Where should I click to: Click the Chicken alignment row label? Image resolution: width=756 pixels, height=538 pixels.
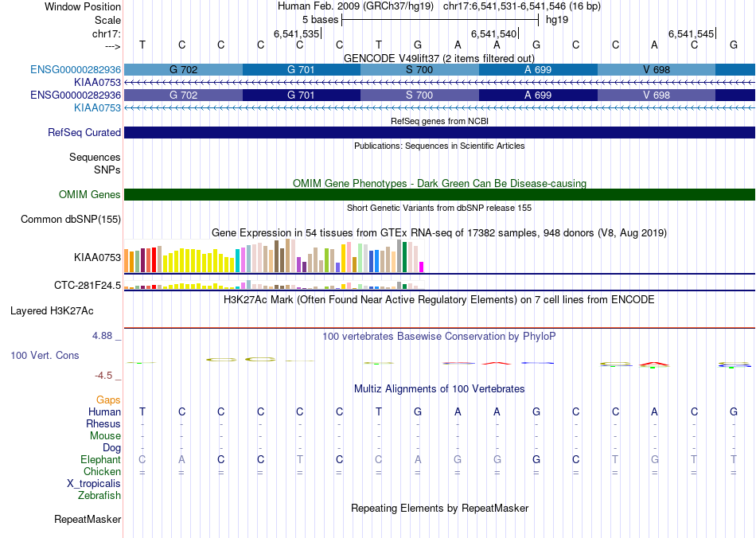[x=102, y=471]
